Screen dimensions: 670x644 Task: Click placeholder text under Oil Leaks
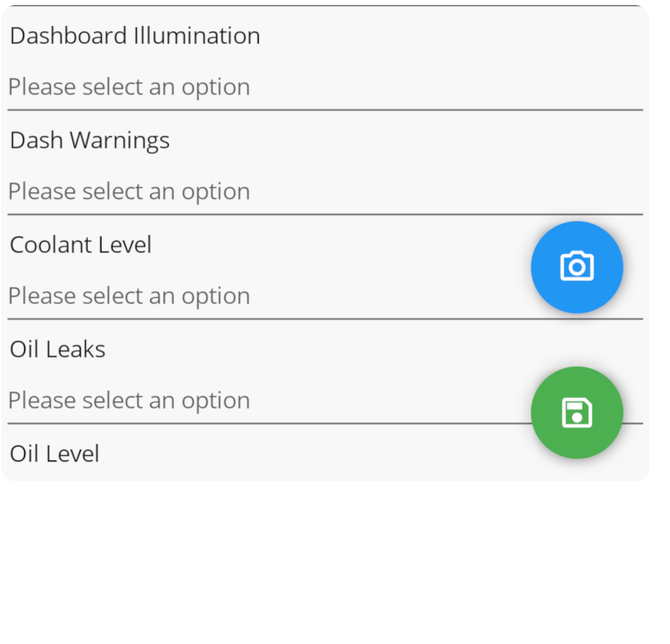[x=129, y=400]
